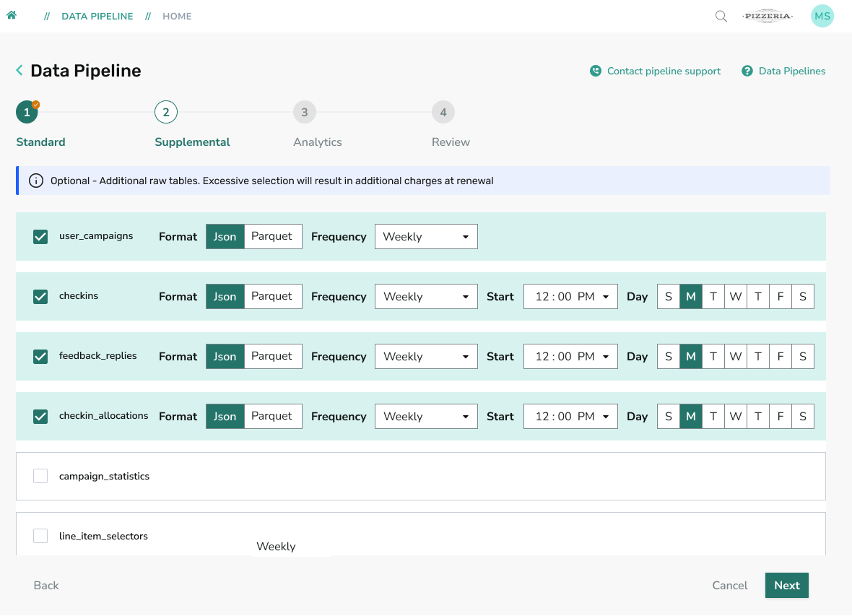The width and height of the screenshot is (852, 616).
Task: Click the Cancel button
Action: [x=730, y=585]
